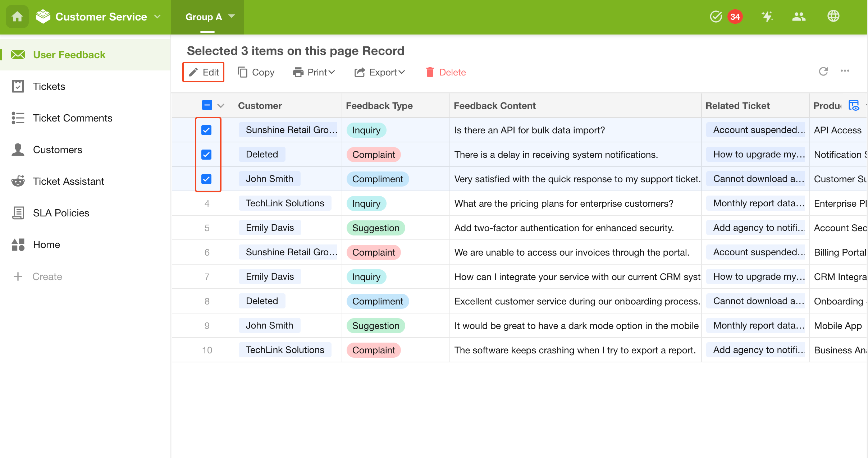Select row number 6 Sunshine Retail Complaint
Viewport: 868px width, 458px height.
207,252
